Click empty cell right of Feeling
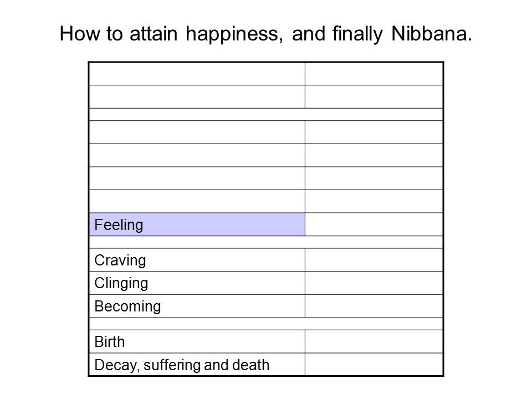 pyautogui.click(x=374, y=224)
